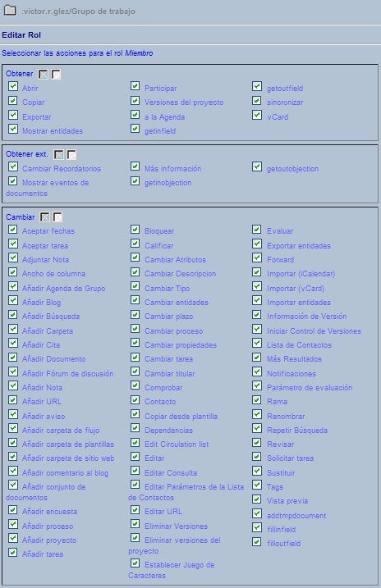The image size is (381, 588).
Task: Toggle the Eliminar Versiones checkbox
Action: 135,524
